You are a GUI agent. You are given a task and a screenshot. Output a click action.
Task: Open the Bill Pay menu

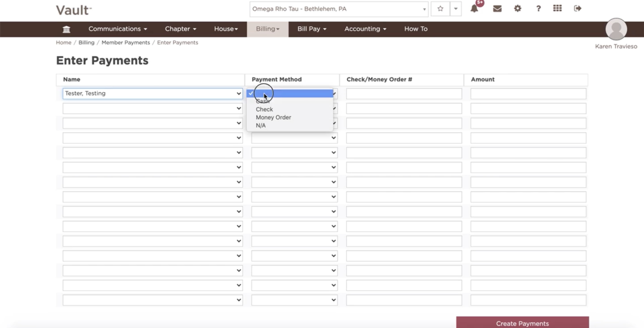pos(311,29)
